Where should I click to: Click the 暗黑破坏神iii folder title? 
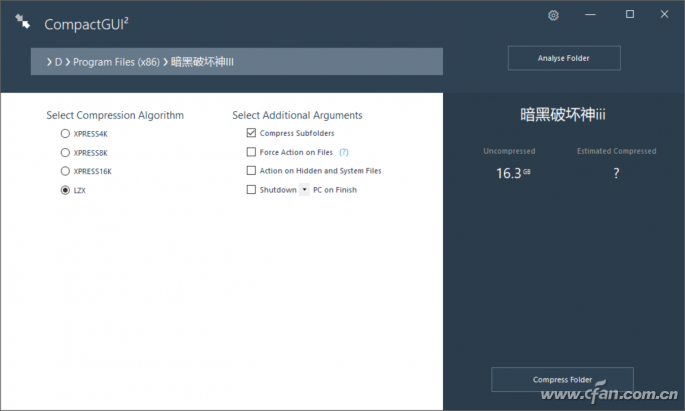tap(563, 115)
